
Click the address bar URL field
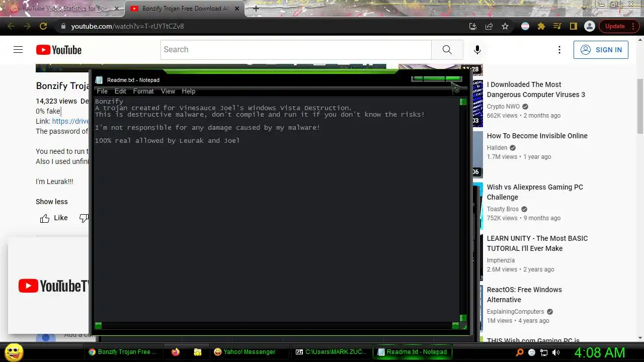click(262, 26)
